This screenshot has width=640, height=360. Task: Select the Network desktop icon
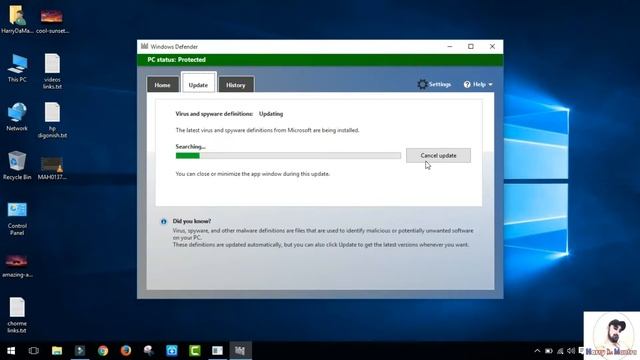coord(17,117)
